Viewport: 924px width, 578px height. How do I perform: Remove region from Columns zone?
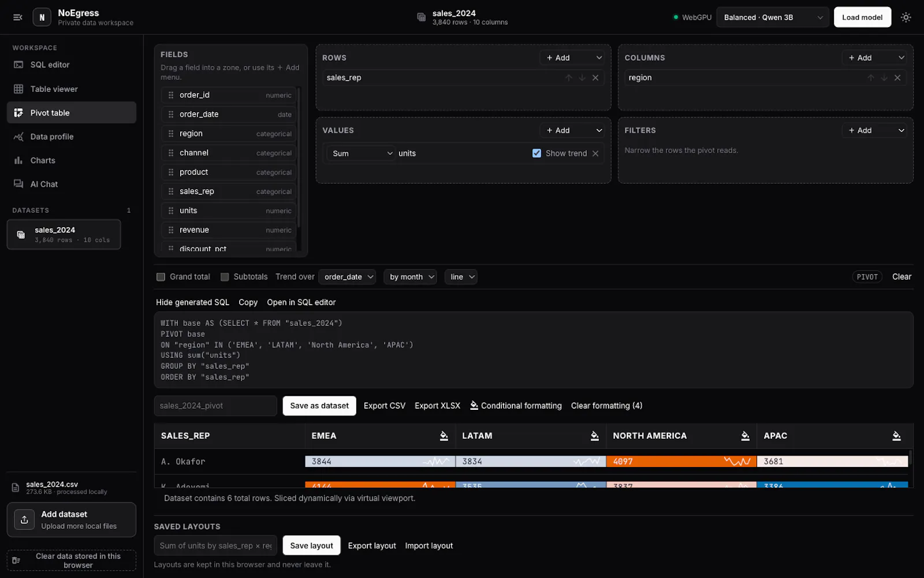(x=897, y=77)
